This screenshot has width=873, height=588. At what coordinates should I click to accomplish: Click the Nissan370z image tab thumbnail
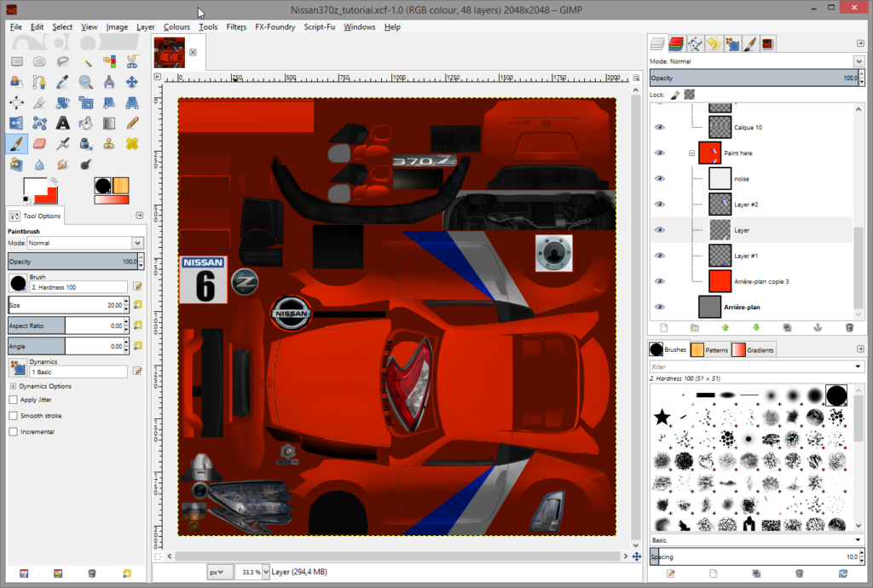pos(170,53)
